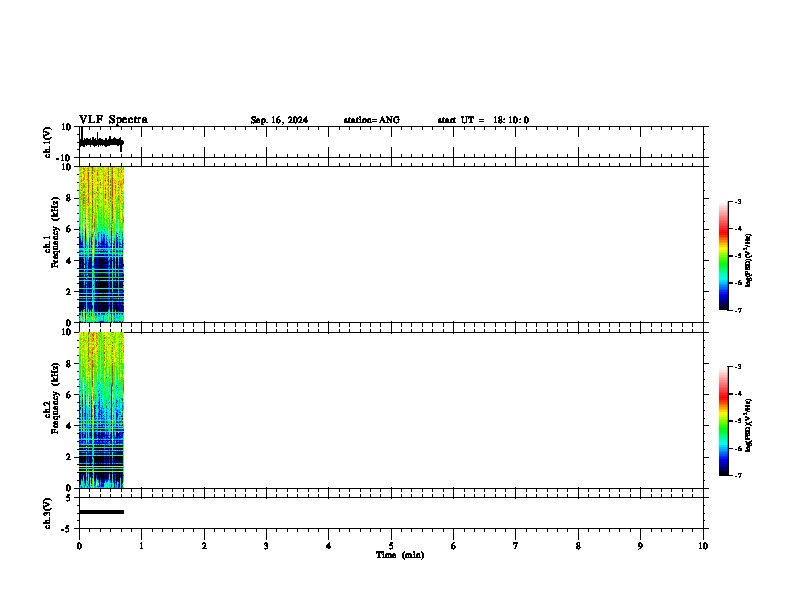Click the ch.1 "Frequency (kHz)" axis label
This screenshot has width=792, height=612.
pos(55,232)
